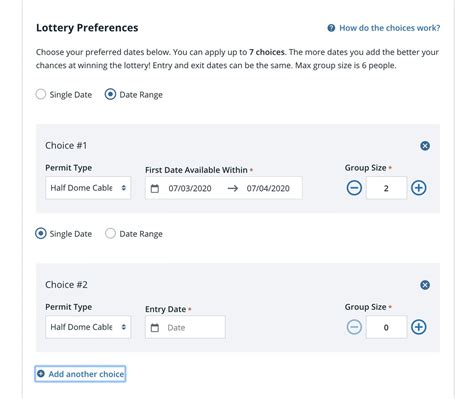Image resolution: width=474 pixels, height=399 pixels.
Task: Click Add another choice button
Action: (x=80, y=374)
